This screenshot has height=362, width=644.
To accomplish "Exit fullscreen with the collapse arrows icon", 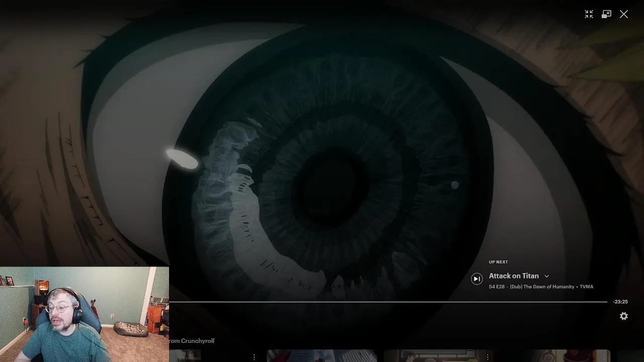I will pyautogui.click(x=589, y=14).
